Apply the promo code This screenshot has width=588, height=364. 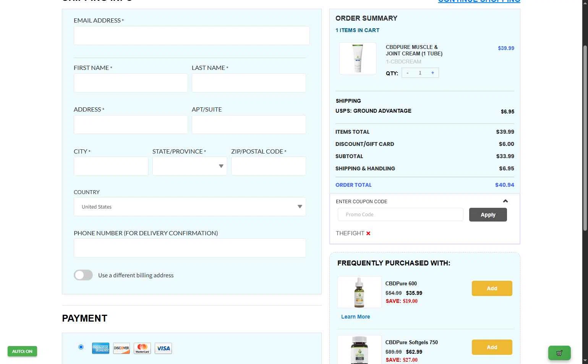pyautogui.click(x=488, y=215)
